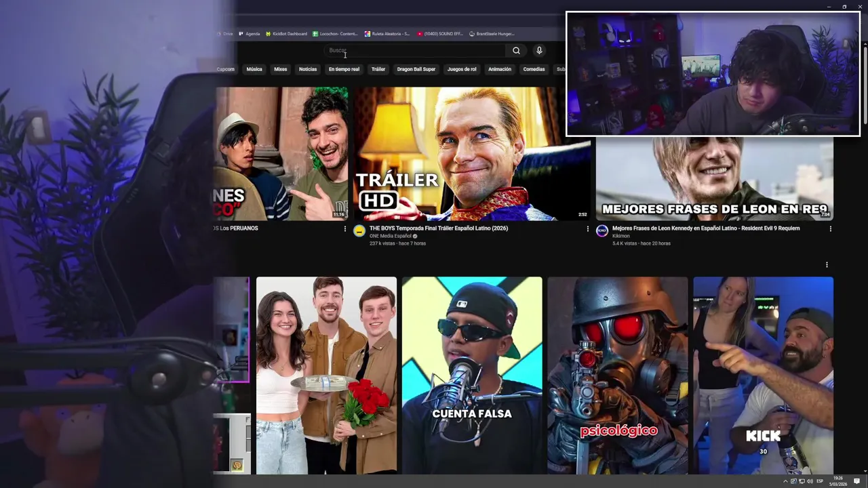
Task: Open the ONE Media Español channel avatar
Action: (x=359, y=231)
